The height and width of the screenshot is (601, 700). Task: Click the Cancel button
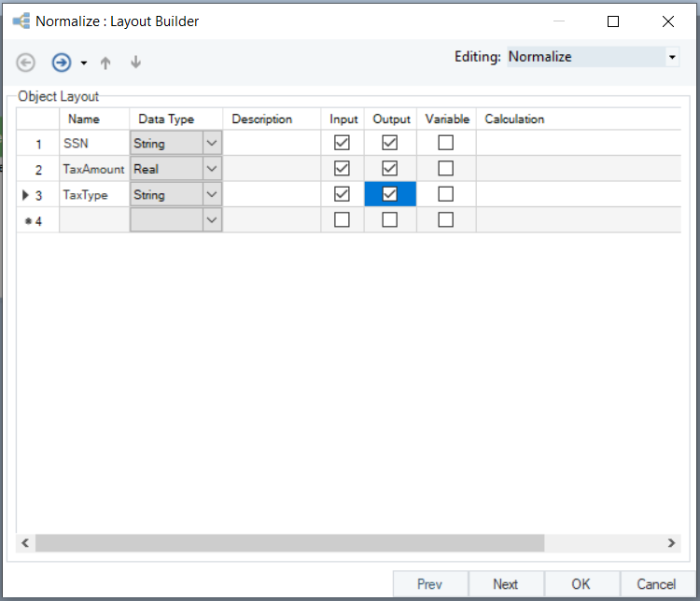click(x=656, y=584)
